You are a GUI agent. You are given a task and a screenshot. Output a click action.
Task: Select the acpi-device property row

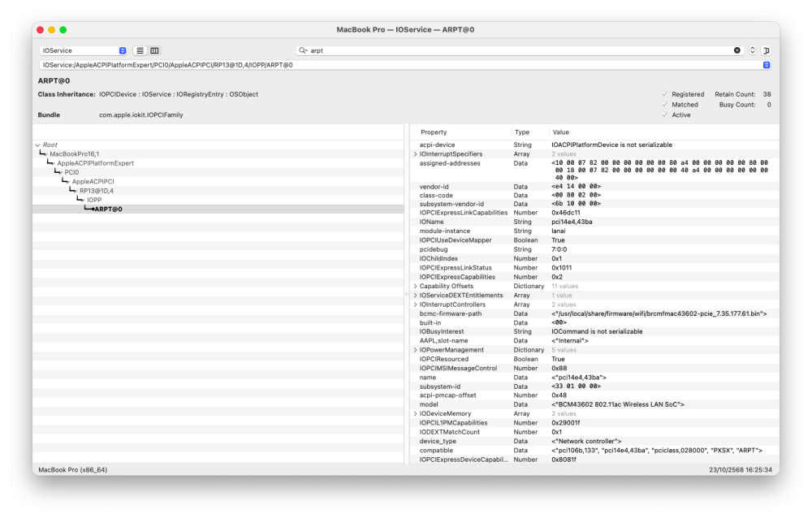click(x=594, y=145)
